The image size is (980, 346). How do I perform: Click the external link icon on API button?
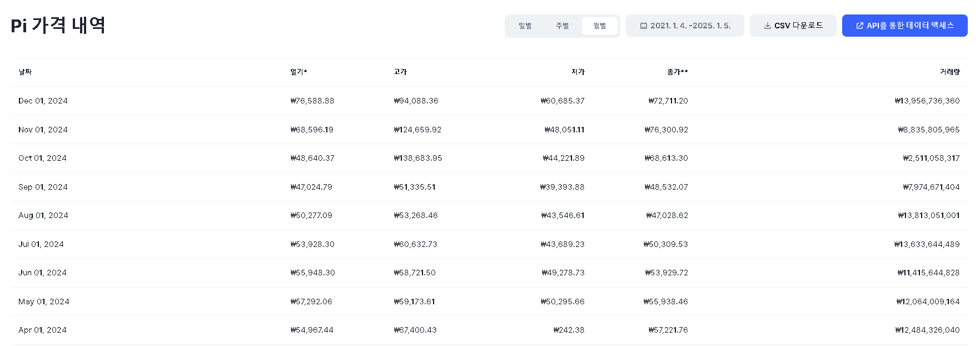pyautogui.click(x=859, y=26)
